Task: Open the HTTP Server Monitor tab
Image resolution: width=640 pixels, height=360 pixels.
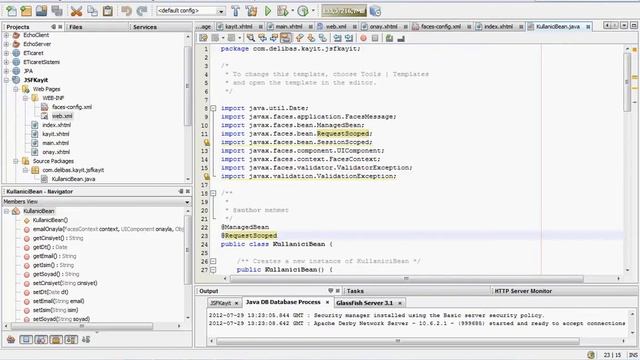Action: [523, 291]
